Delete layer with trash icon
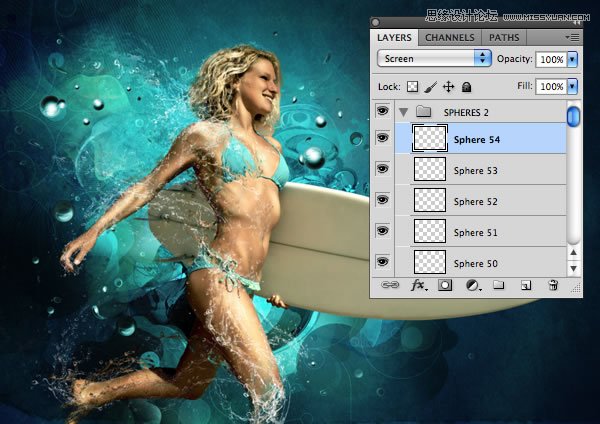 pos(553,285)
